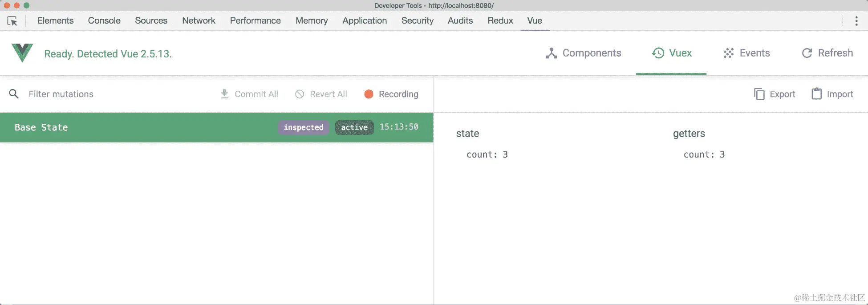Switch to the Audits tab
868x305 pixels.
pyautogui.click(x=460, y=20)
